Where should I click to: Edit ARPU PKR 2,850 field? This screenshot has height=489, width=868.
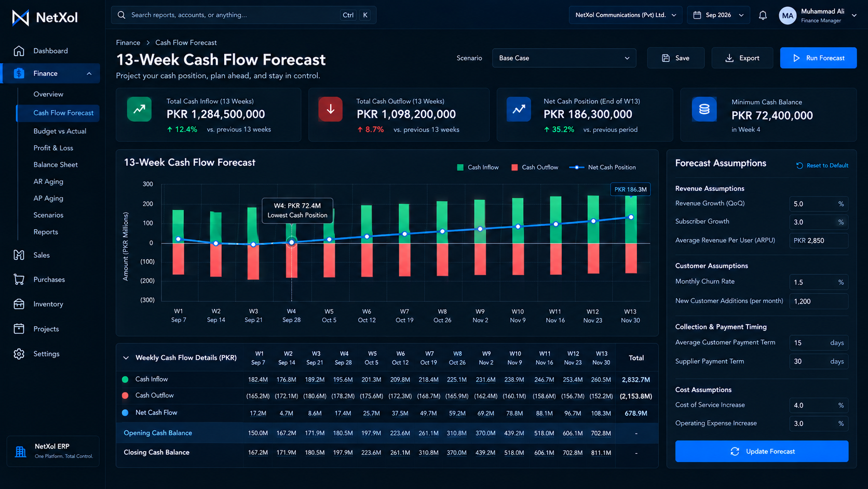819,241
